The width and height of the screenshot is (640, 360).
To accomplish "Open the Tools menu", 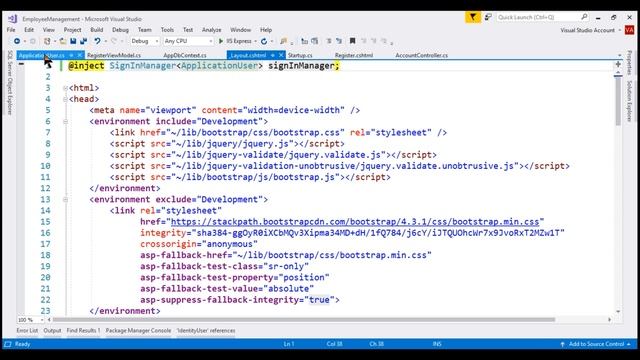I will (x=167, y=30).
